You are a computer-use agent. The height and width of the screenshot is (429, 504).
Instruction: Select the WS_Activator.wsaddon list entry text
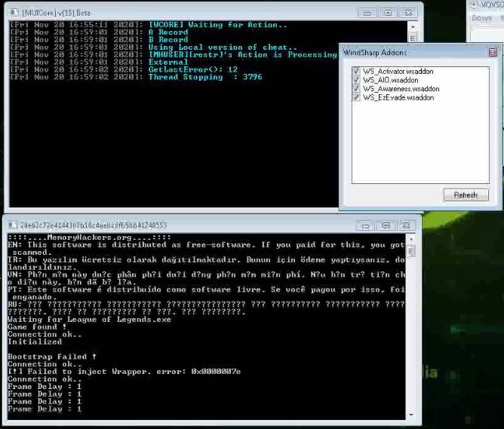tap(398, 72)
